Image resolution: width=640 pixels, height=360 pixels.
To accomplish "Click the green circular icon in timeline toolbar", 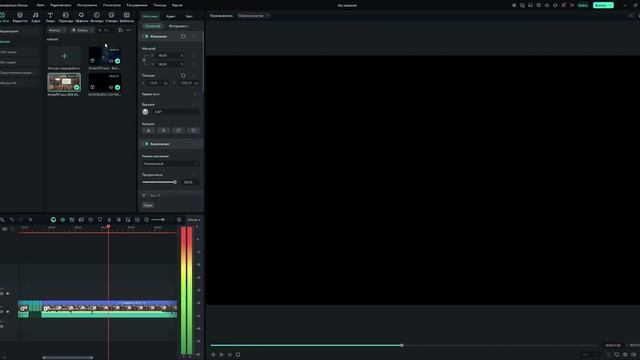I will 53,220.
